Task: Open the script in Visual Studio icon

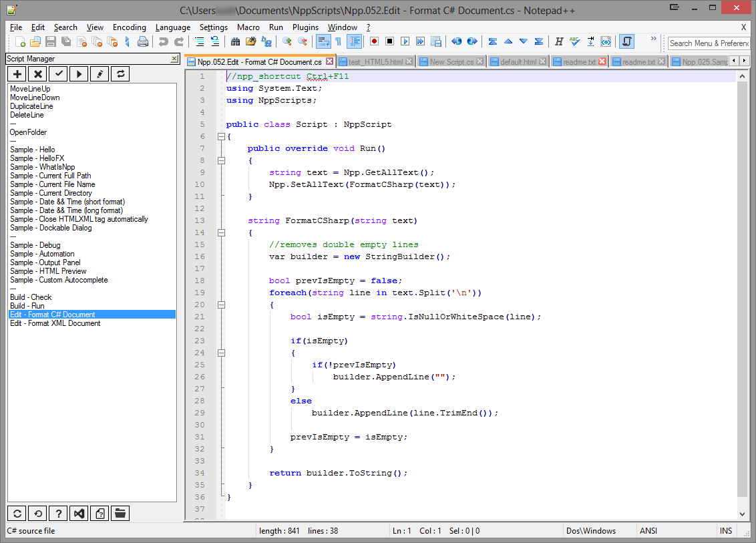Action: coord(79,513)
